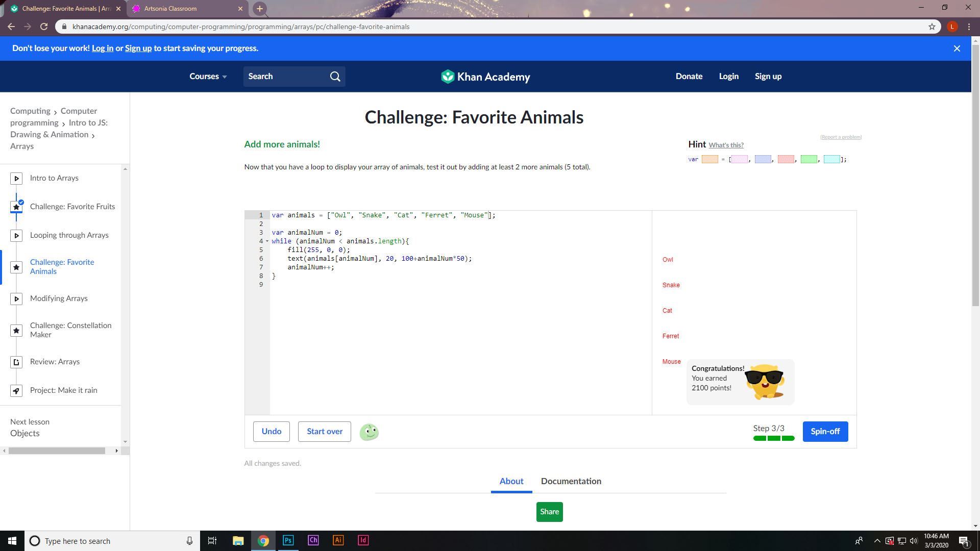Bookmark this page with the star icon

point(932,27)
